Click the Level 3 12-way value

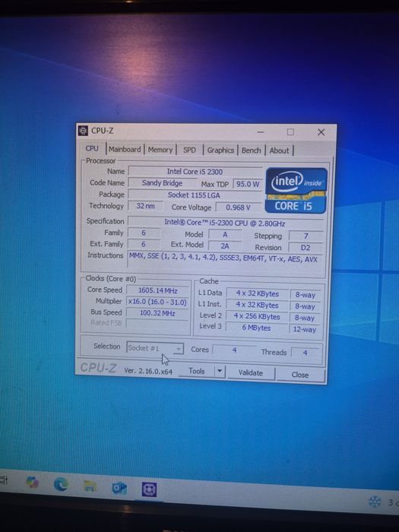pos(304,329)
